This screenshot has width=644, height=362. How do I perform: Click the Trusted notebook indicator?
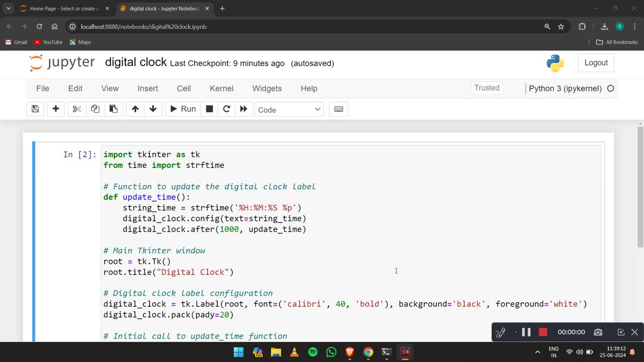click(x=487, y=88)
